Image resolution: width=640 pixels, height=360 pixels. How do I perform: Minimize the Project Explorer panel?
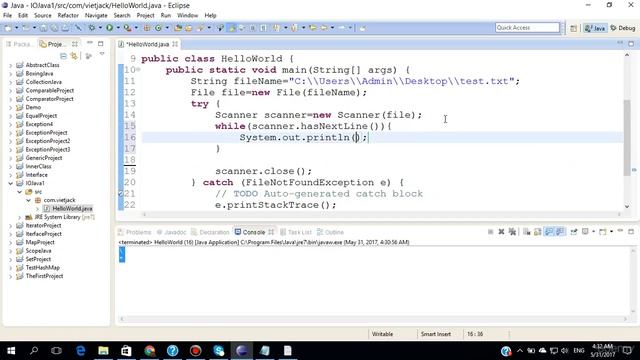point(90,43)
